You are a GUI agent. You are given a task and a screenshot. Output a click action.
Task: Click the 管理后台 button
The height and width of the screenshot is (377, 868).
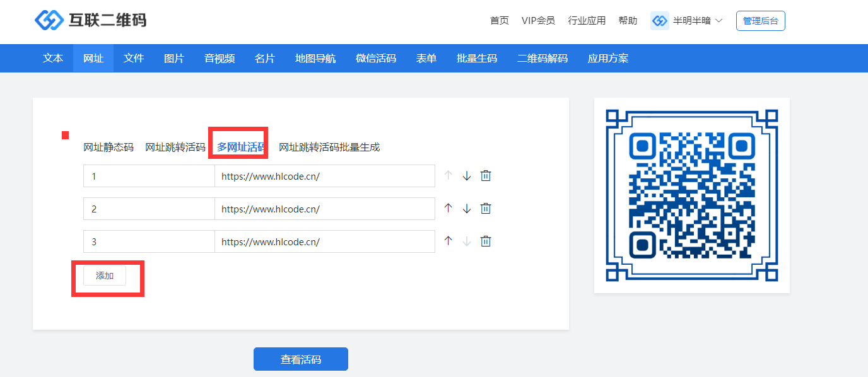(761, 21)
